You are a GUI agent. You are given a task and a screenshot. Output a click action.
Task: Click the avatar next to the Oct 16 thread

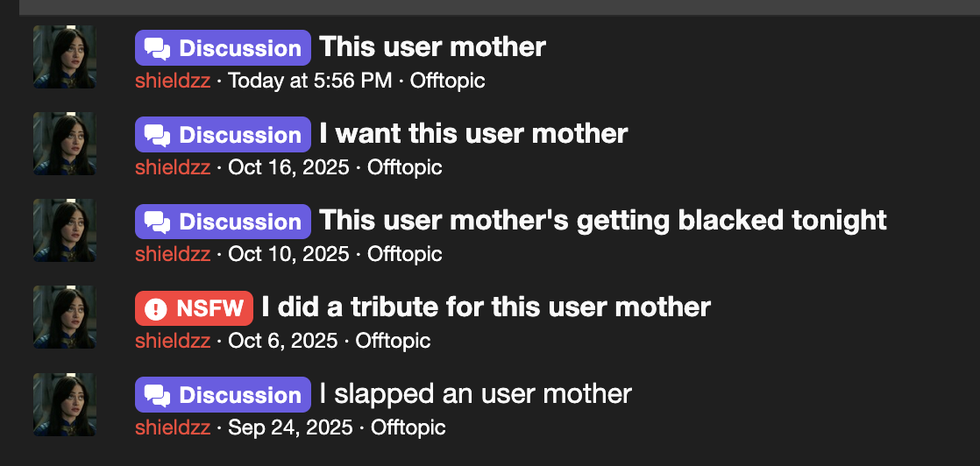pos(64,144)
